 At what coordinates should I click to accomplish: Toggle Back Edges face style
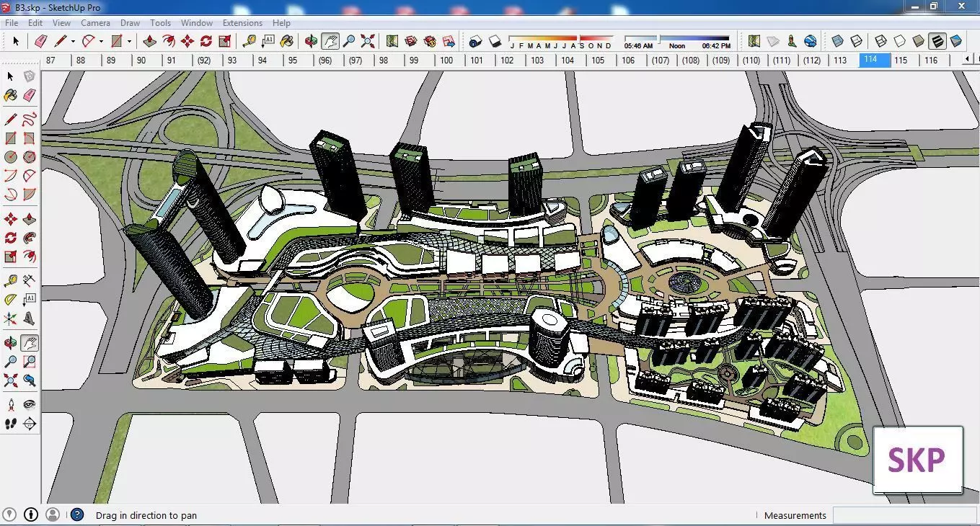(857, 41)
